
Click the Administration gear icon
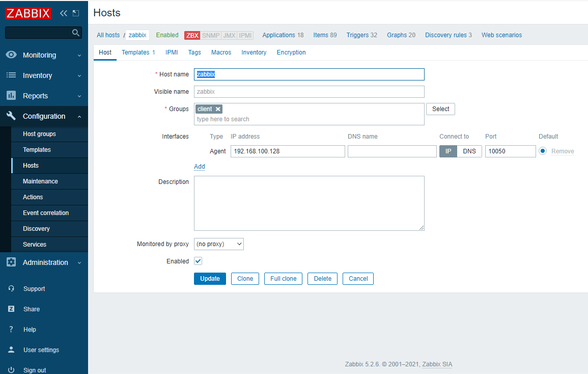[x=11, y=262]
